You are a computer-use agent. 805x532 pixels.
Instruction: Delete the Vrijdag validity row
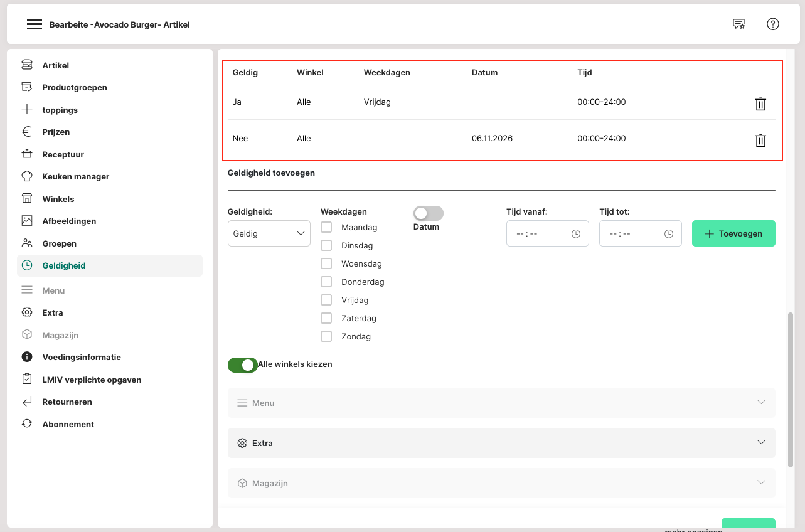click(x=760, y=104)
